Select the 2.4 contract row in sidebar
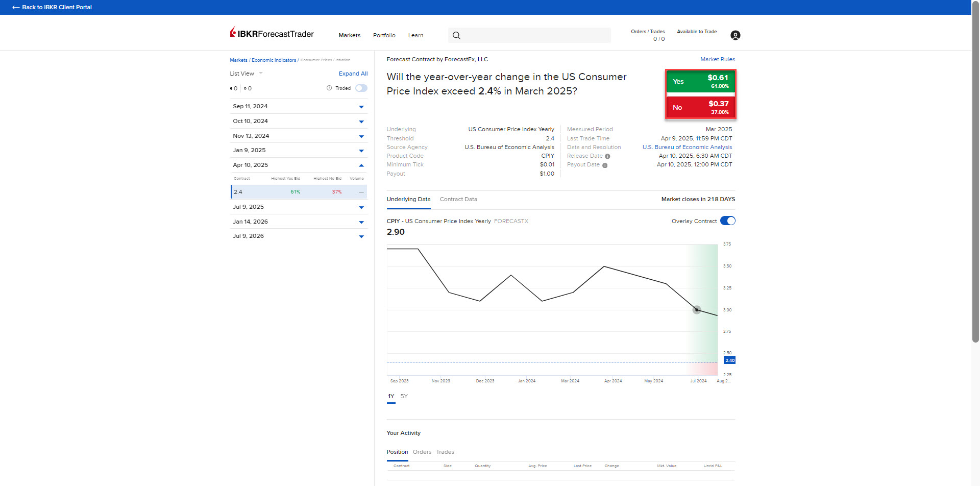Screen dimensions: 980x486 click(x=299, y=191)
